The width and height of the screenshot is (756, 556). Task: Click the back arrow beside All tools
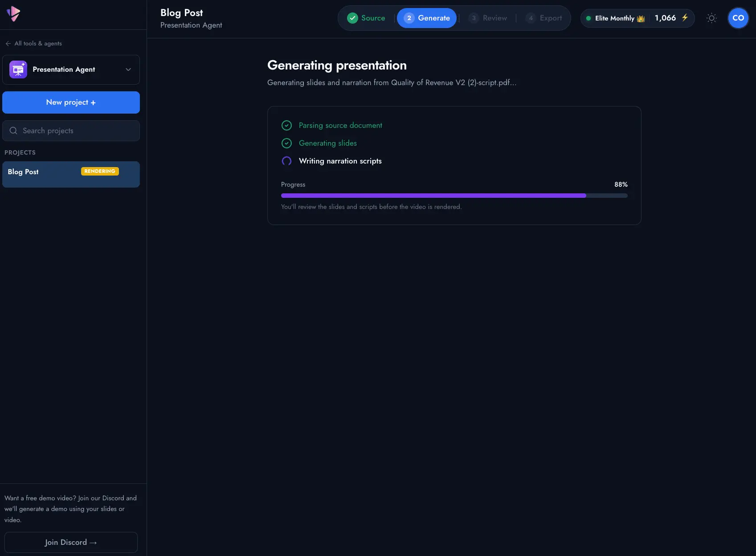8,43
